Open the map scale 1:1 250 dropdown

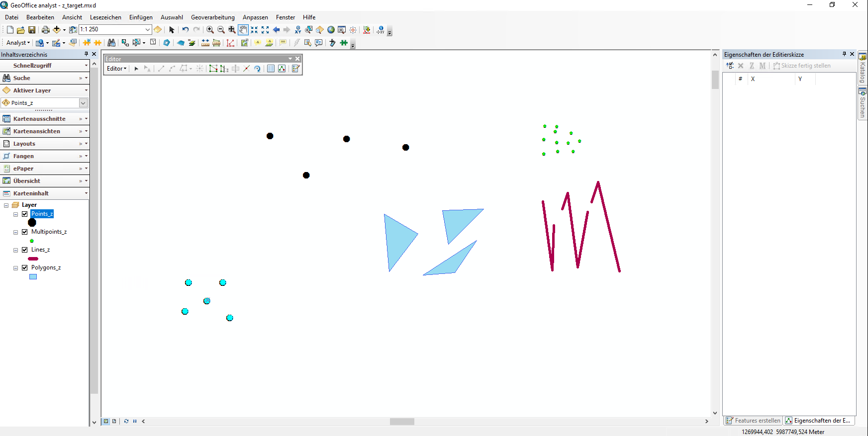[x=147, y=30]
